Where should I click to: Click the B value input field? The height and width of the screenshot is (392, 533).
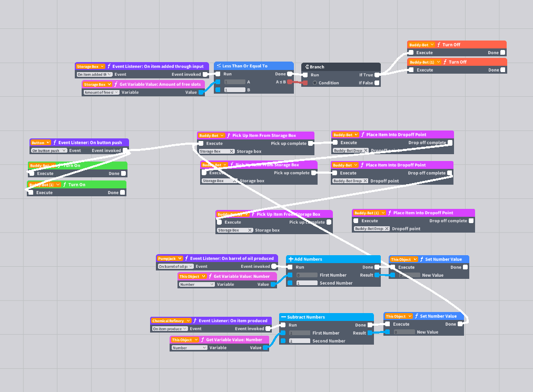coord(234,90)
